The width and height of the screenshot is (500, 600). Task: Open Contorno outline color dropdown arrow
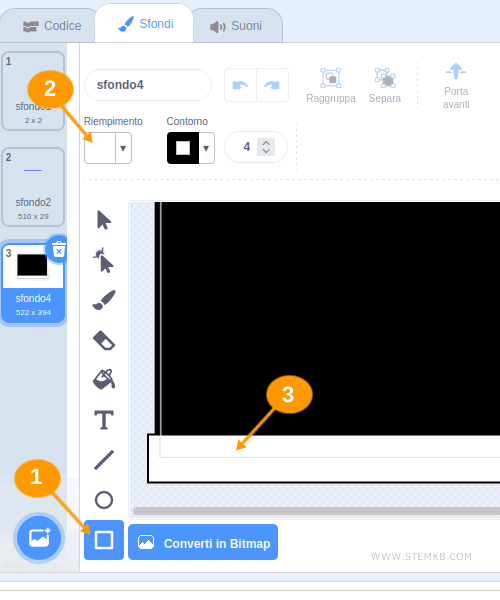206,148
